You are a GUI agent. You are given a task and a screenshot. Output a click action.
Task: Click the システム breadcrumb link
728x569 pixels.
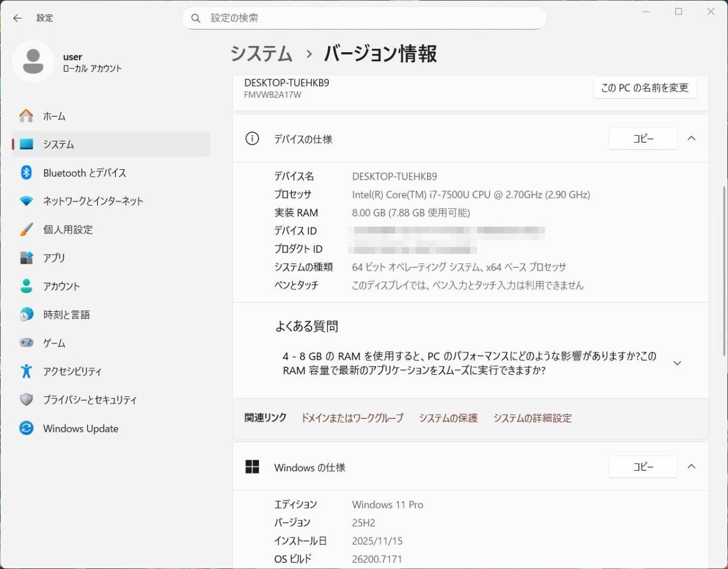point(261,54)
